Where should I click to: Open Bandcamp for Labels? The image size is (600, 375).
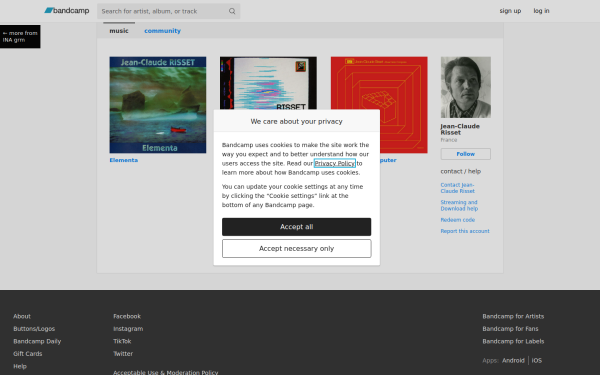(513, 341)
